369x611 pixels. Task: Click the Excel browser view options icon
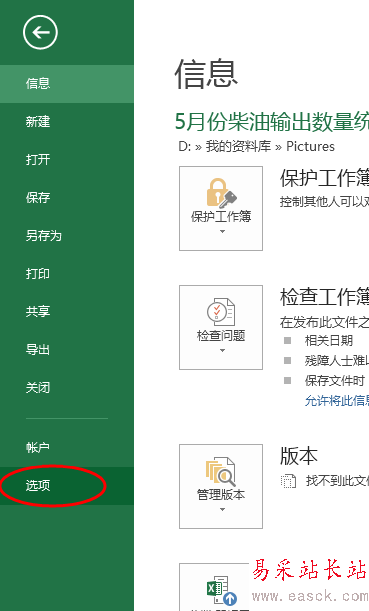point(222,590)
